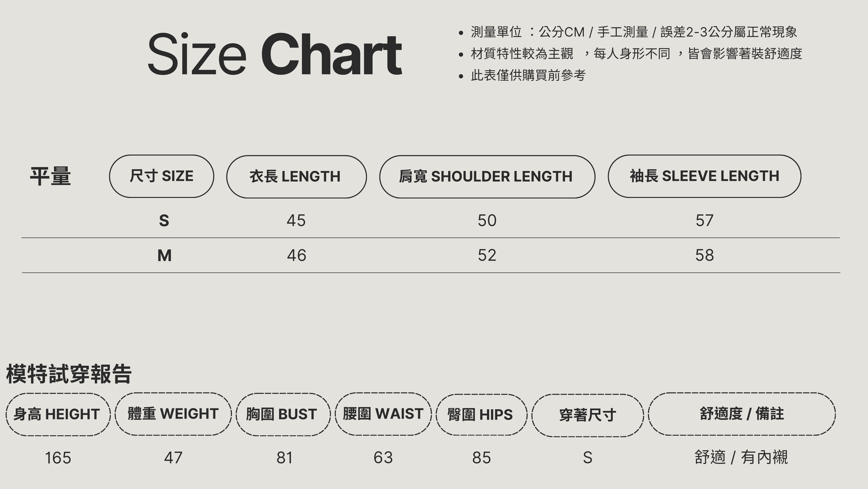Select the model height value 165
This screenshot has width=868, height=489.
click(58, 458)
